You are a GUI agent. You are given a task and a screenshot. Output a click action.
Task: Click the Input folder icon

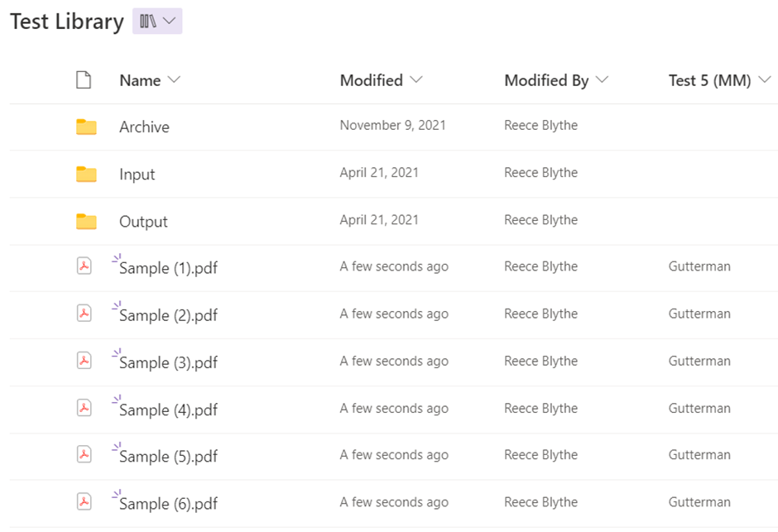(x=86, y=174)
